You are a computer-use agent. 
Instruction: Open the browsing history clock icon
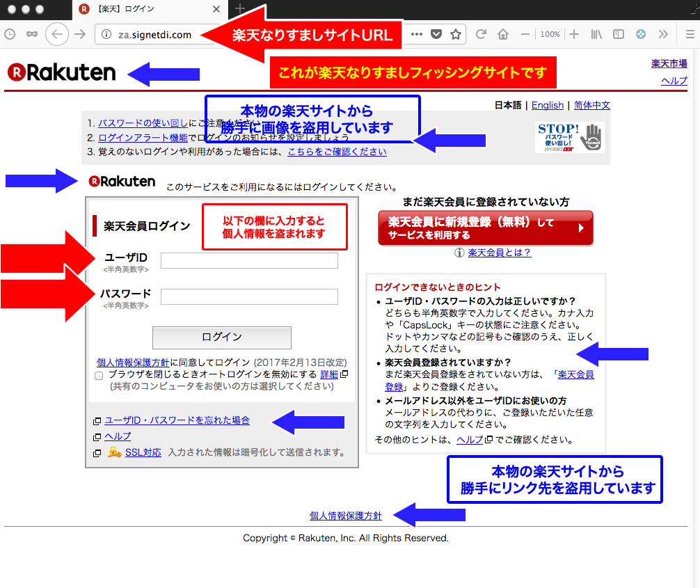tap(10, 34)
